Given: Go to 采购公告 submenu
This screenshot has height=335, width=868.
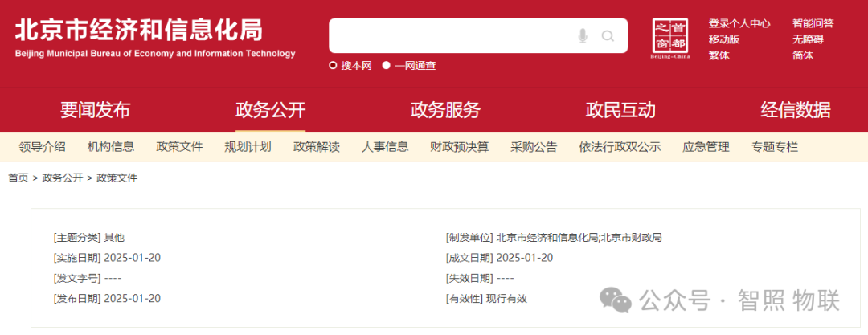Looking at the screenshot, I should [x=534, y=147].
